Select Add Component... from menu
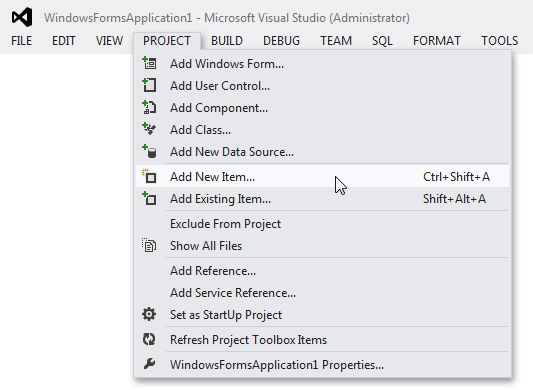 click(x=322, y=108)
